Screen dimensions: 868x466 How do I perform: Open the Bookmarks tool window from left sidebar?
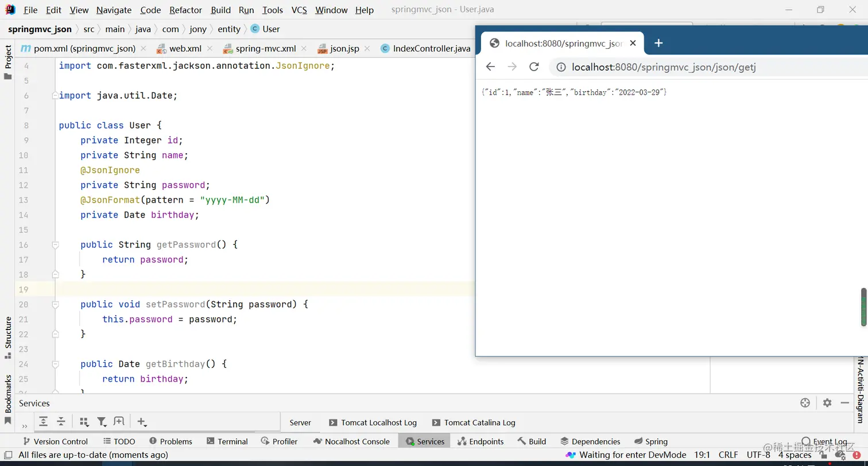click(x=8, y=399)
